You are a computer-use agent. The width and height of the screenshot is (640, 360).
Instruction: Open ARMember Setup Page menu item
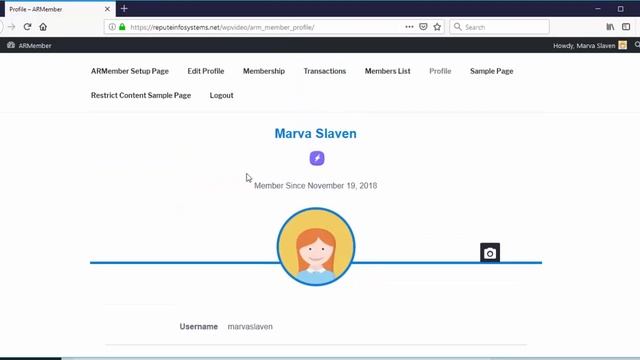(130, 71)
